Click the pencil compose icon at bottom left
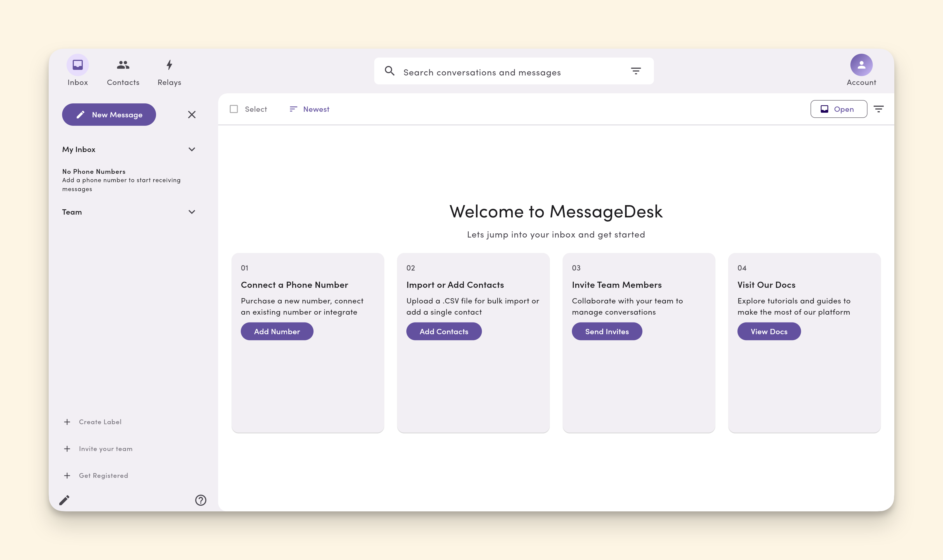The height and width of the screenshot is (560, 943). [65, 500]
